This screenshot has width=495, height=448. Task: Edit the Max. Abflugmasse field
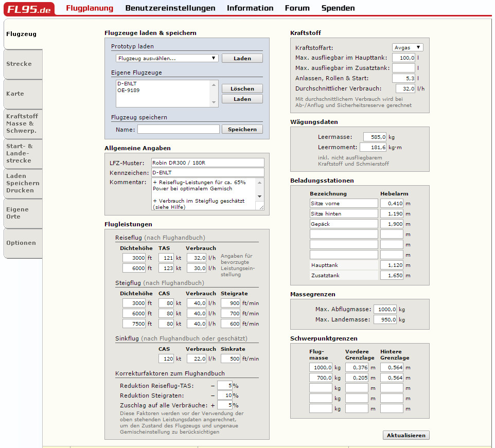(385, 310)
